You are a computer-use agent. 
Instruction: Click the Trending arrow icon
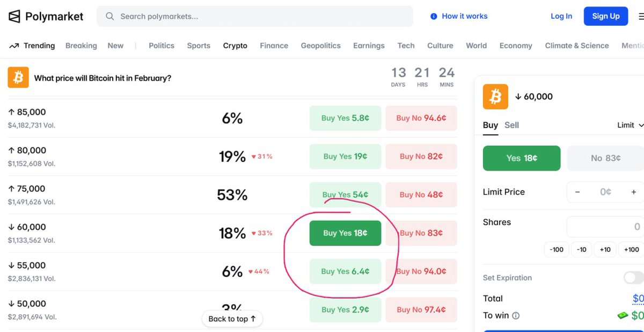coord(14,46)
